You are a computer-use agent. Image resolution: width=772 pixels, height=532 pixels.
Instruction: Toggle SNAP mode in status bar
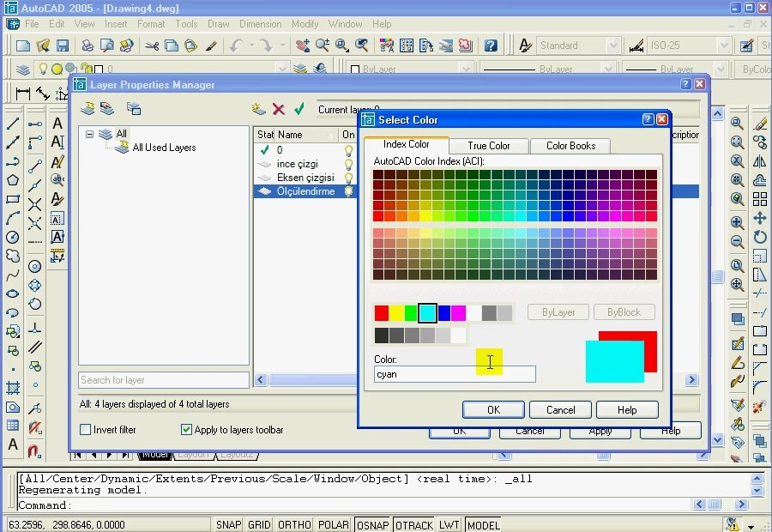[x=228, y=525]
